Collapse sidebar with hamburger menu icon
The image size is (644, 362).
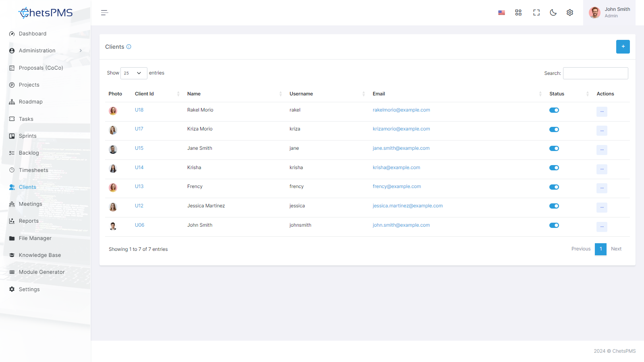tap(105, 13)
